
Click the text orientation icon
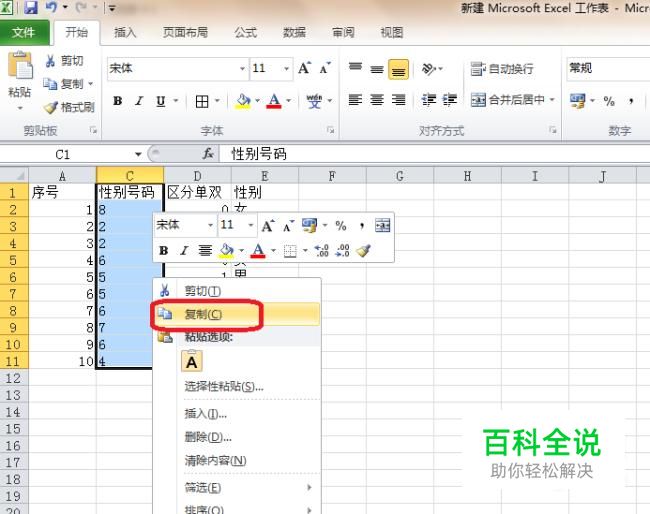[x=429, y=68]
